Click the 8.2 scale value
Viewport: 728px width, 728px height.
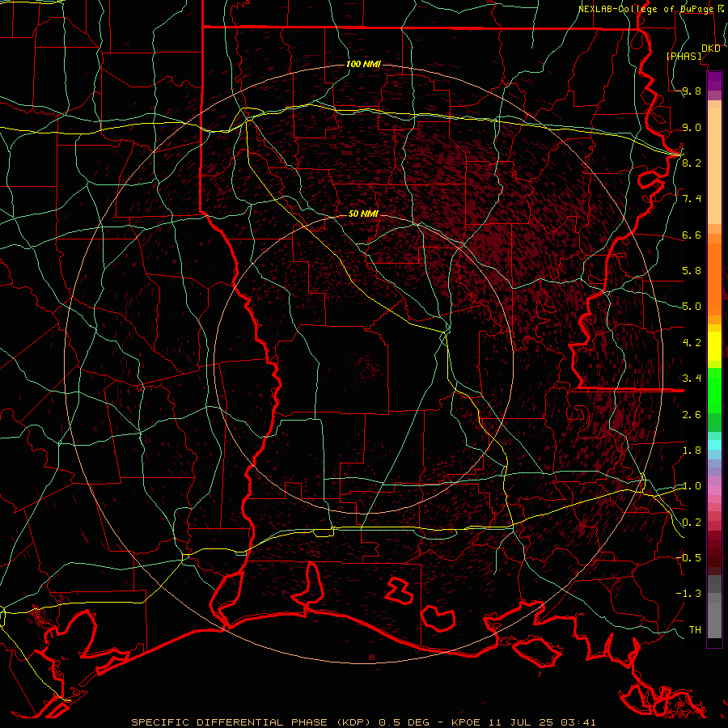pyautogui.click(x=692, y=163)
